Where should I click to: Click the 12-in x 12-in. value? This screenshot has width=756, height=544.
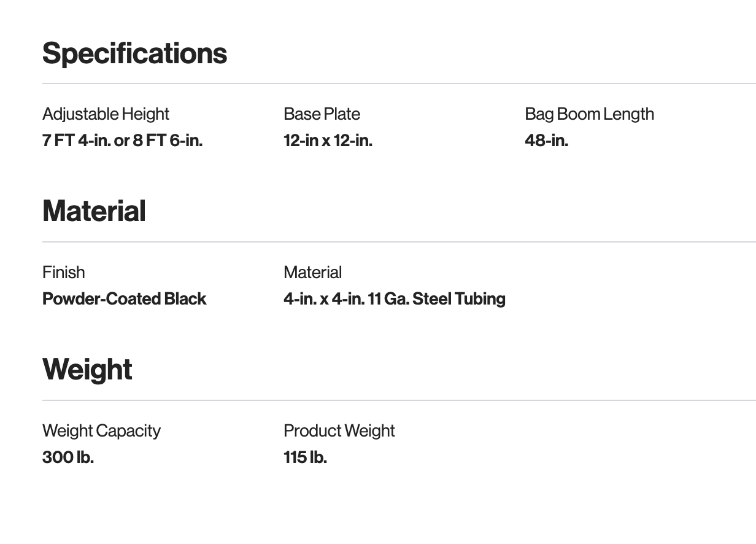pos(328,141)
